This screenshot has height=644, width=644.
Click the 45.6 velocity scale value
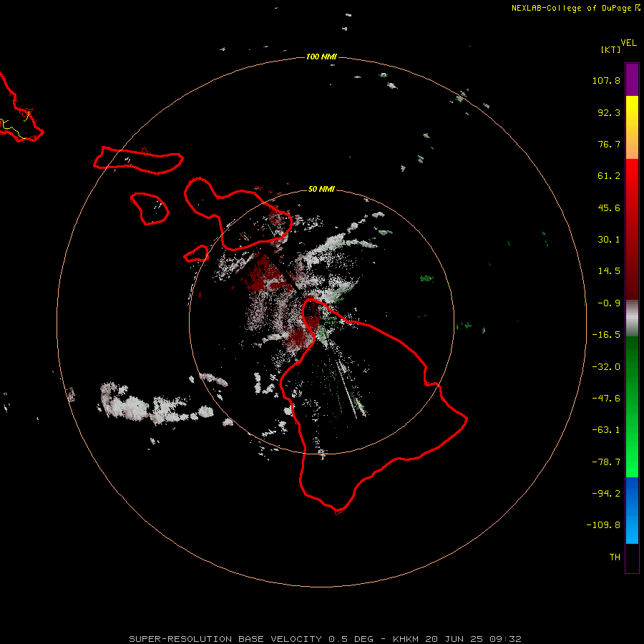[609, 208]
